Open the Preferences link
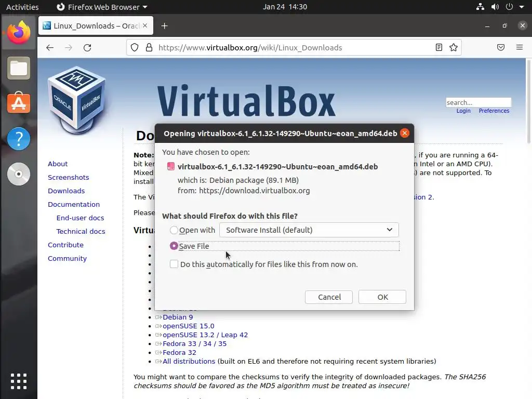The height and width of the screenshot is (399, 532). (494, 111)
